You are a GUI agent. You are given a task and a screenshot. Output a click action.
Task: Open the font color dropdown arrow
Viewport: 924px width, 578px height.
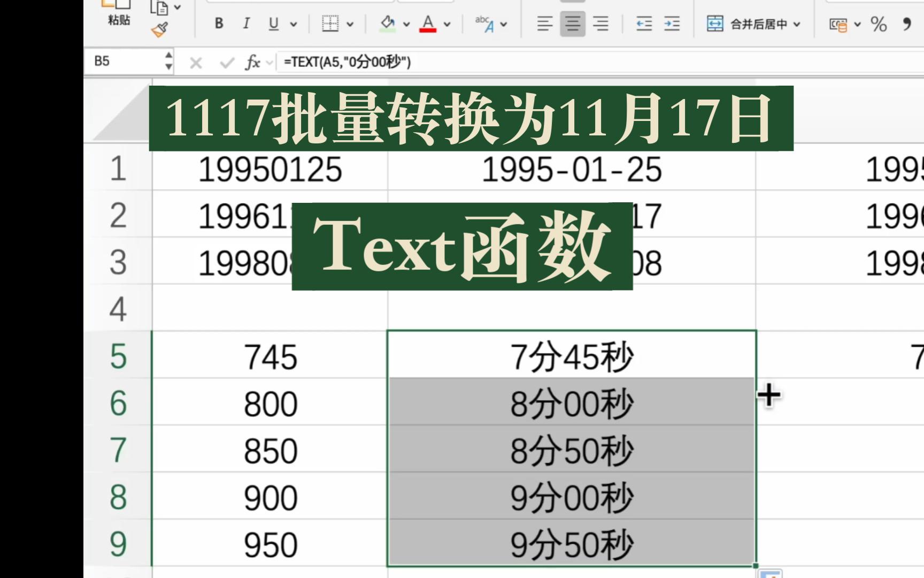pyautogui.click(x=445, y=24)
